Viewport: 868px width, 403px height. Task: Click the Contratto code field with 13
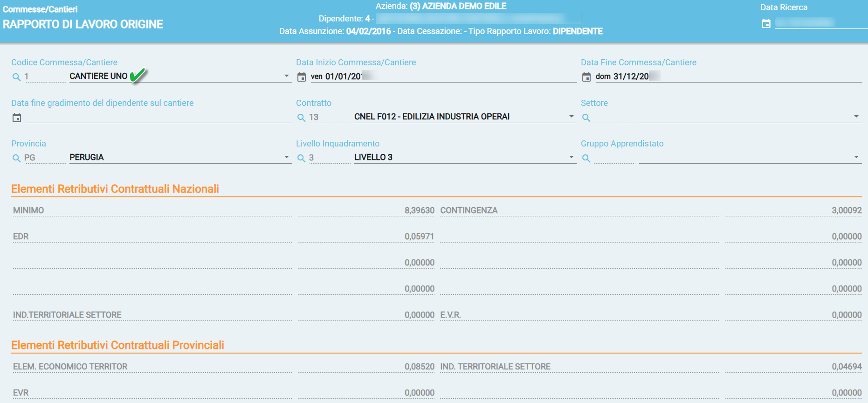point(329,117)
